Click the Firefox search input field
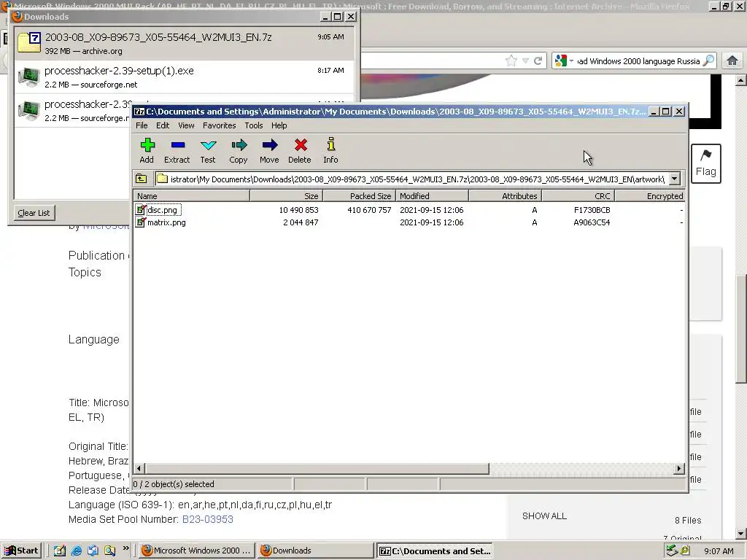The image size is (747, 560). pyautogui.click(x=638, y=61)
